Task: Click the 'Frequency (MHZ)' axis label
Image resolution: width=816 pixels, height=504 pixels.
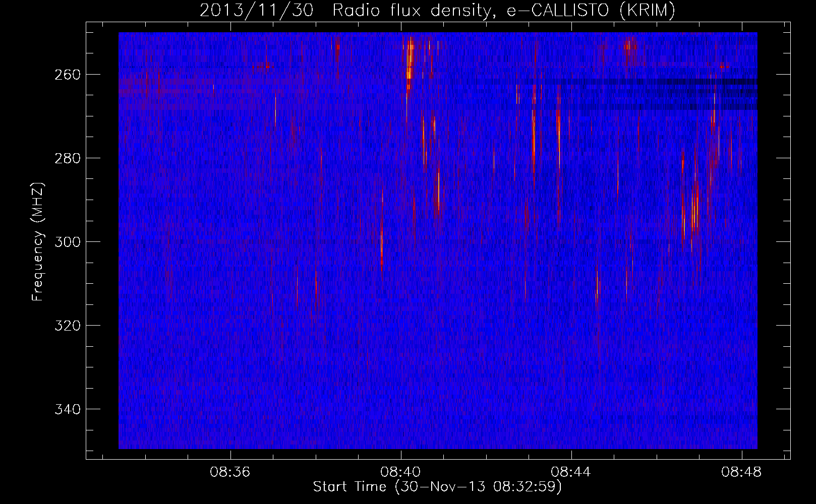Action: [x=38, y=241]
